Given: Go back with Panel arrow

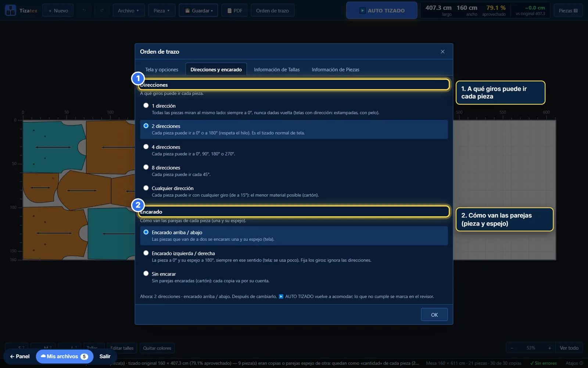Looking at the screenshot, I should pos(20,356).
